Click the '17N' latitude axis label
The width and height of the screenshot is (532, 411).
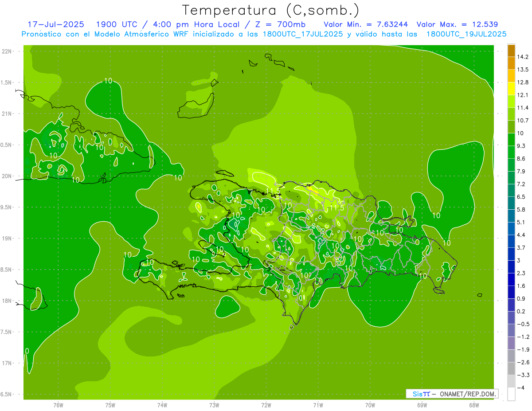pos(7,363)
